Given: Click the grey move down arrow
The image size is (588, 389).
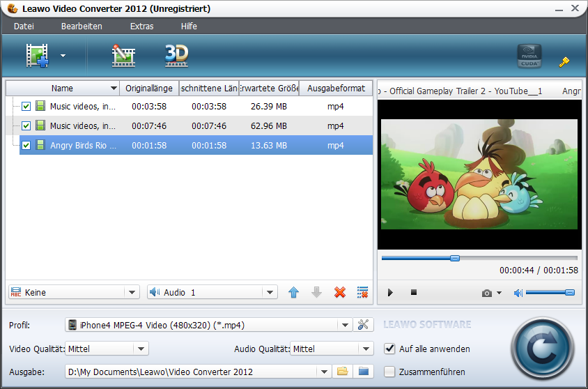Looking at the screenshot, I should tap(316, 292).
